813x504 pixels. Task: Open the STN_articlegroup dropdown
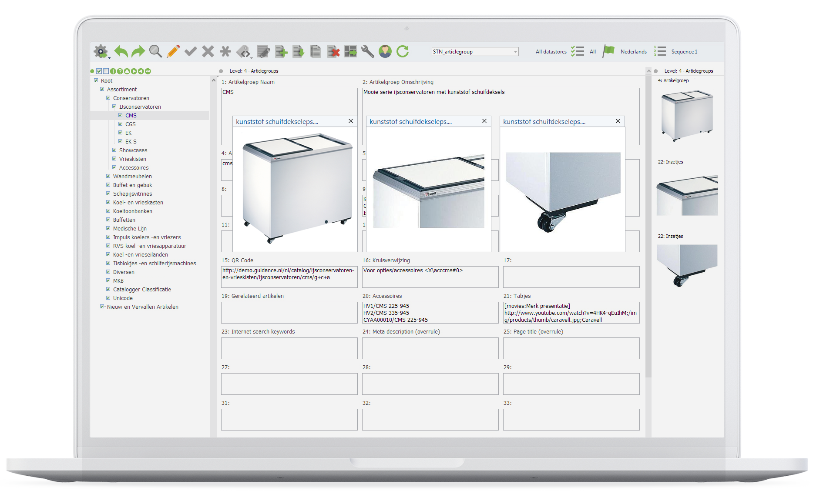tap(475, 52)
